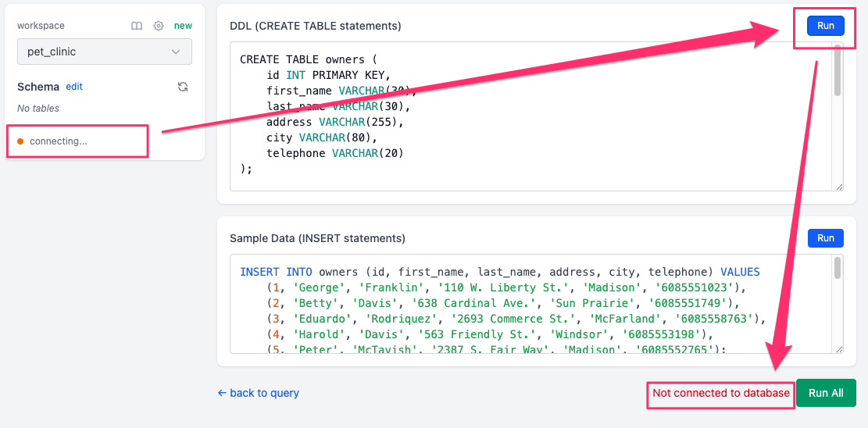Go back to query
This screenshot has height=428, width=868.
pos(258,393)
